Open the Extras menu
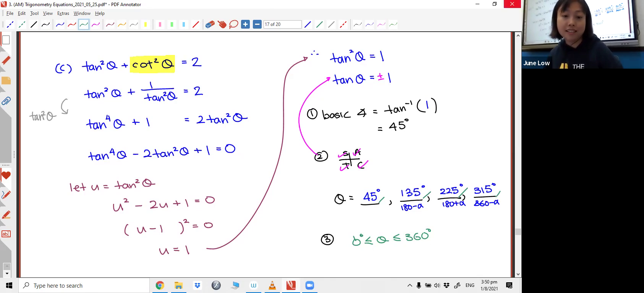This screenshot has width=644, height=293. click(63, 13)
